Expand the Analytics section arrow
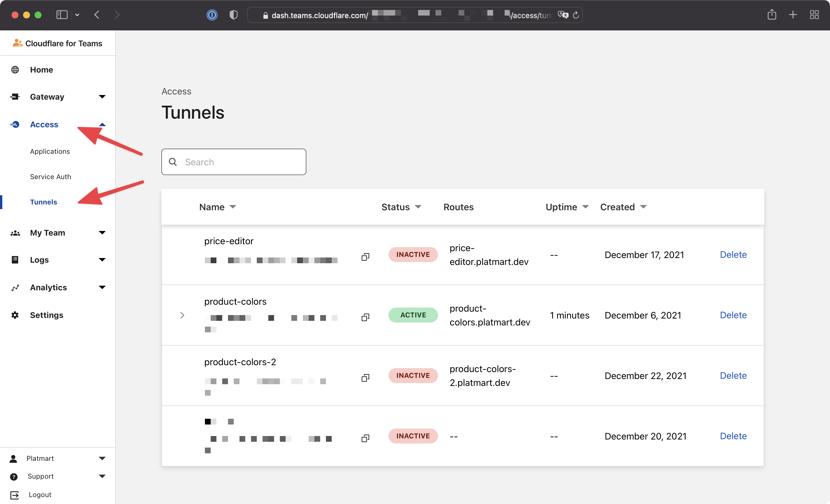Image resolution: width=830 pixels, height=504 pixels. [x=102, y=287]
